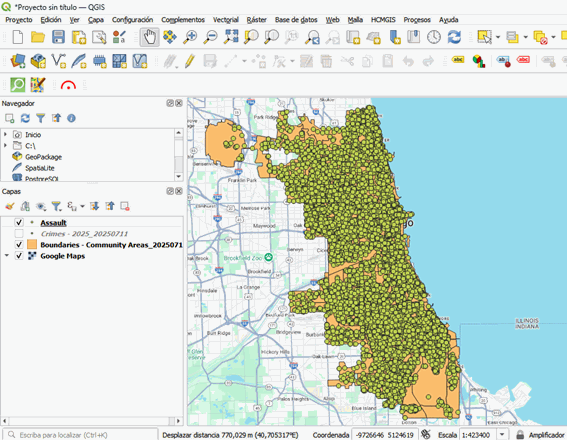This screenshot has width=567, height=440.
Task: Click the coordinate reference system icon in status bar
Action: (x=426, y=435)
